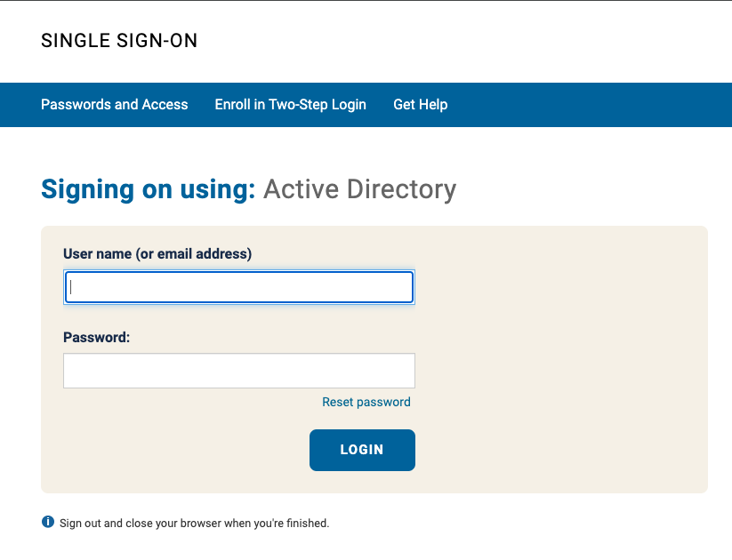This screenshot has width=732, height=560.
Task: Click the Reset password link
Action: (366, 403)
